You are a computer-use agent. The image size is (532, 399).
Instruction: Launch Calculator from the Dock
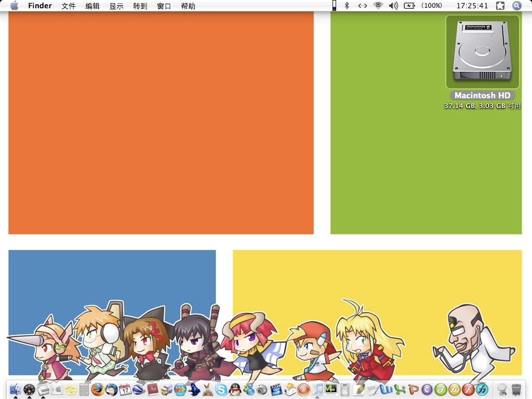(84, 389)
